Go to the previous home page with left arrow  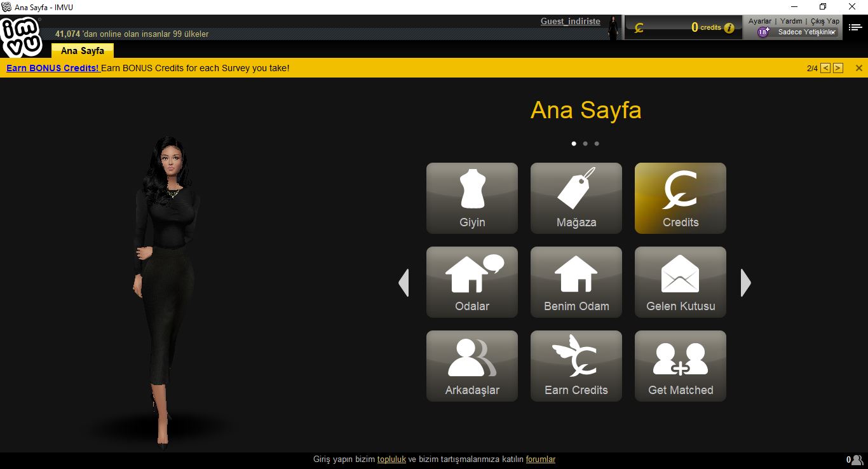tap(403, 283)
